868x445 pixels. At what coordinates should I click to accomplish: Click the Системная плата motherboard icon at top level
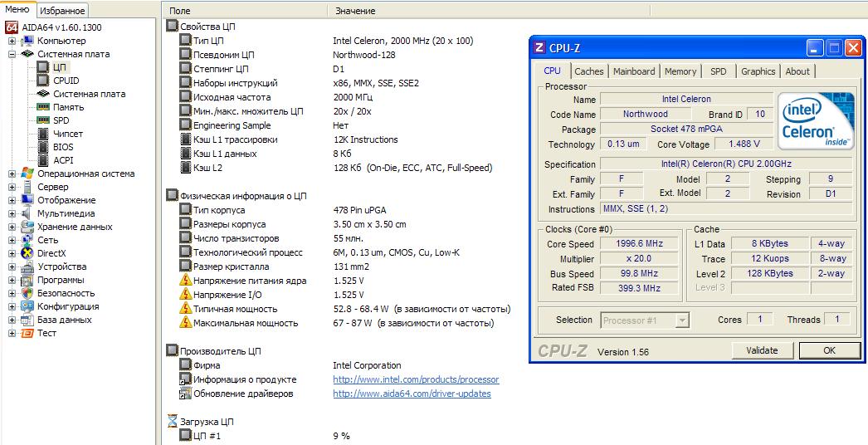click(27, 54)
